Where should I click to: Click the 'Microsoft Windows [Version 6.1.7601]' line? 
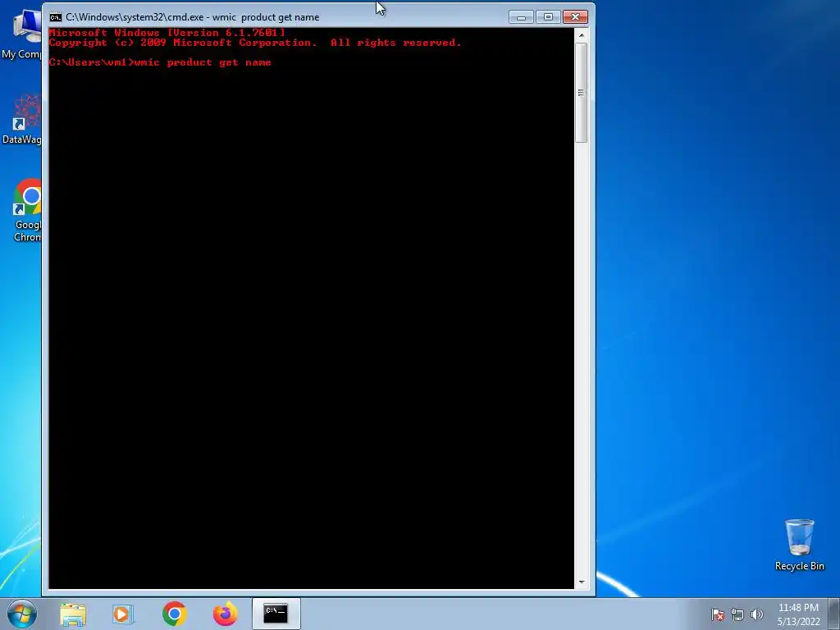[167, 33]
